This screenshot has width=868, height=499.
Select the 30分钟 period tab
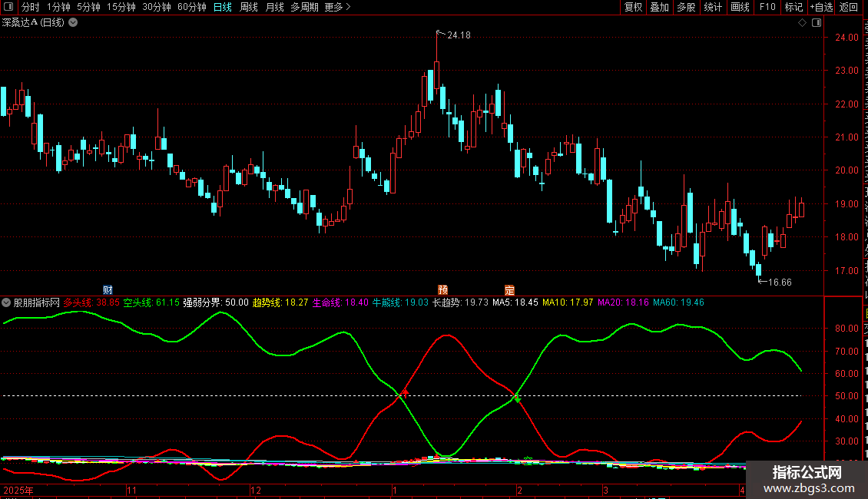click(157, 7)
